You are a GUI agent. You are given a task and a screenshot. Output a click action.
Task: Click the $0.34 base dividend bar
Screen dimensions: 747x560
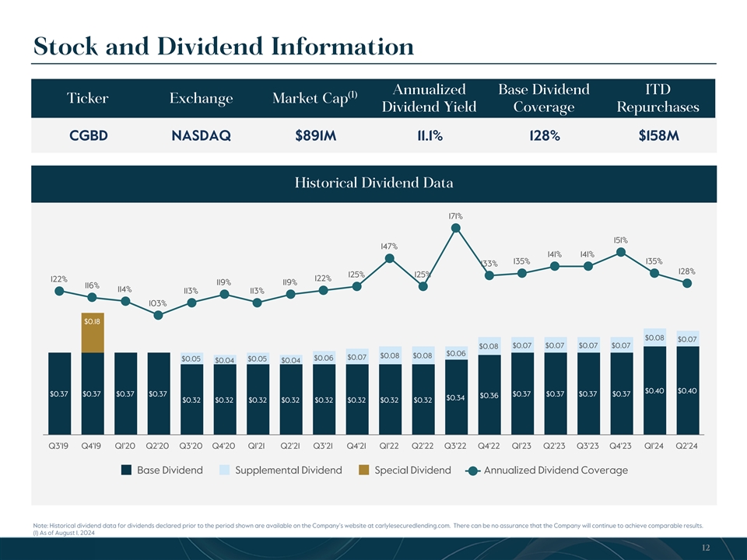(x=457, y=397)
